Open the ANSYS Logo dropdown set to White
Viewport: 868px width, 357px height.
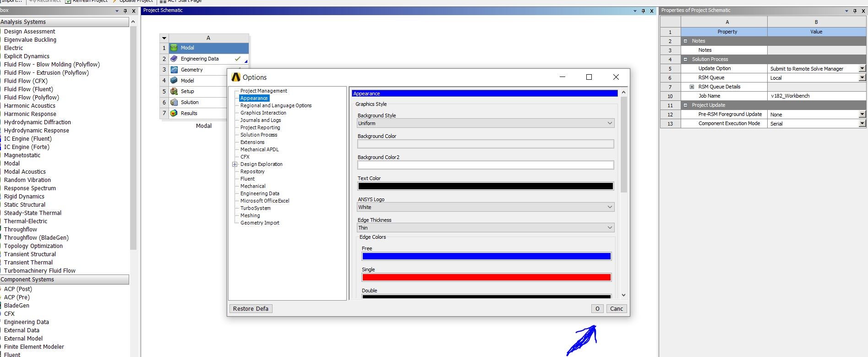point(486,207)
